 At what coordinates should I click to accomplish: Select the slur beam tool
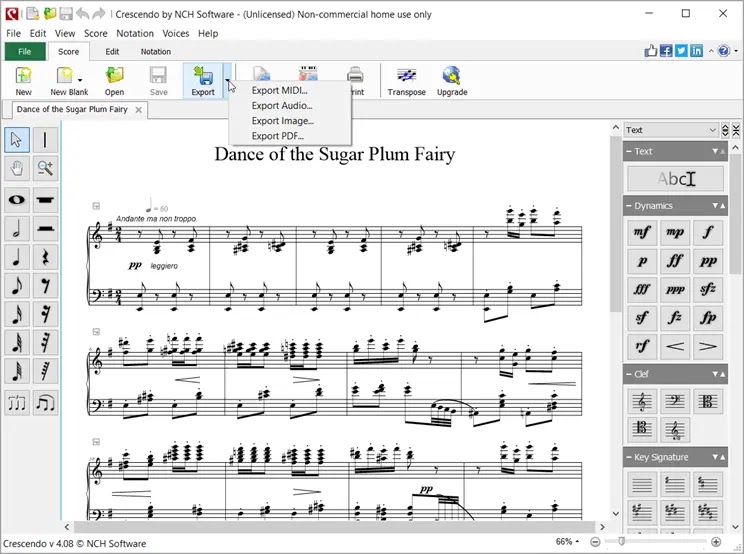click(46, 403)
